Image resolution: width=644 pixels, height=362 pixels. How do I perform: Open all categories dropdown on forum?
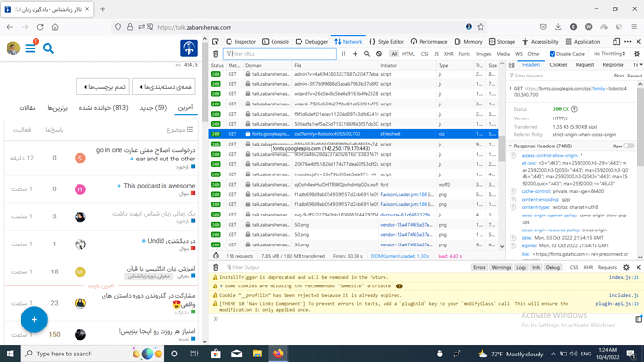(164, 87)
